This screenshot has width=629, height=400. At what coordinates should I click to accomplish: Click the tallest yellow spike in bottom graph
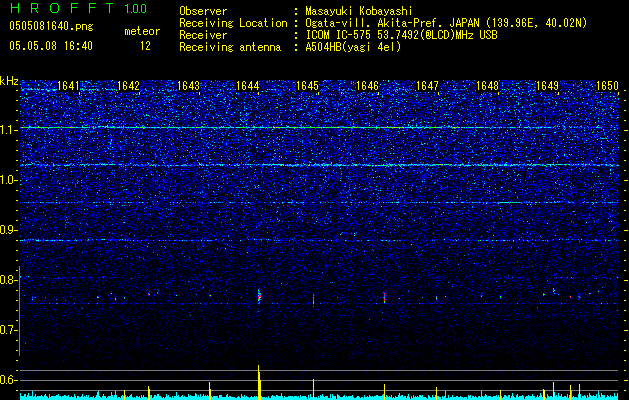point(259,380)
